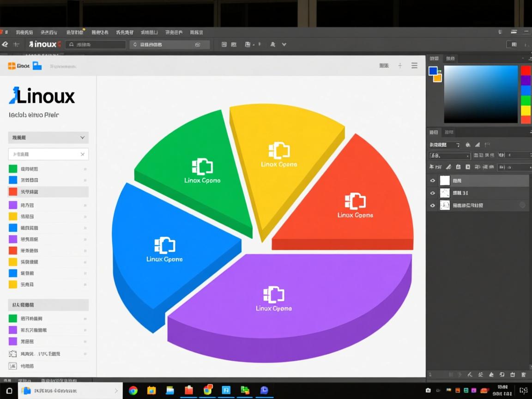Open the blend mode dropdown in layers panel
The height and width of the screenshot is (399, 532).
click(449, 156)
